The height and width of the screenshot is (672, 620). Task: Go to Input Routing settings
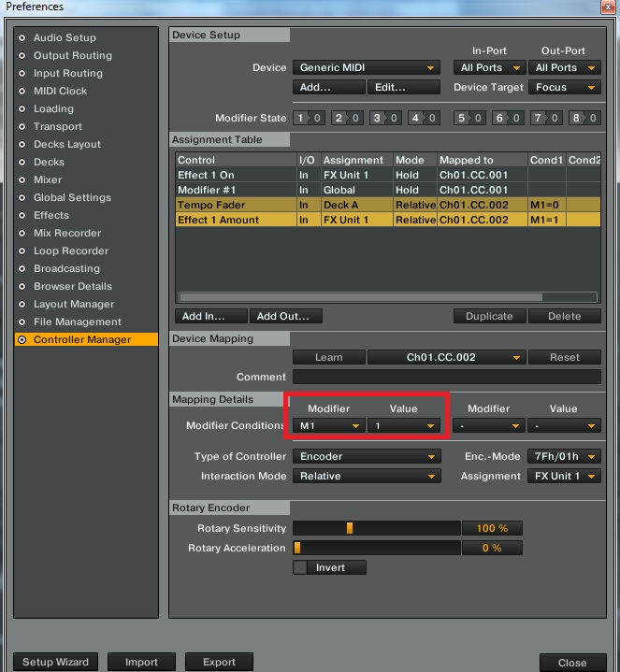67,73
